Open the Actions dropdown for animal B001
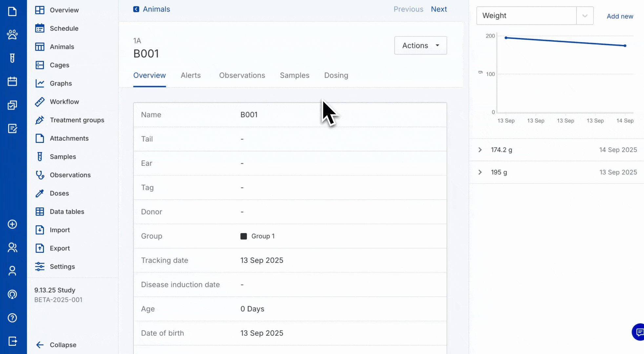Screen dimensions: 644x354 coord(420,45)
